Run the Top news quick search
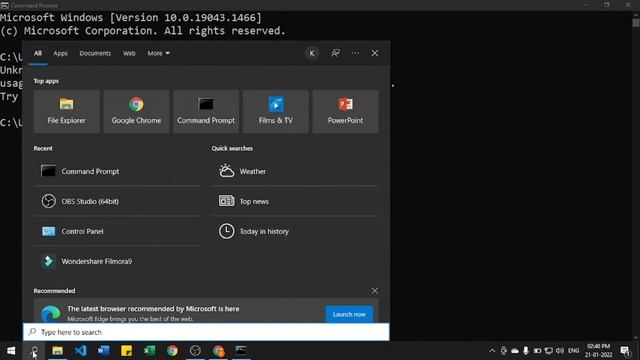The image size is (640, 360). coord(295,201)
